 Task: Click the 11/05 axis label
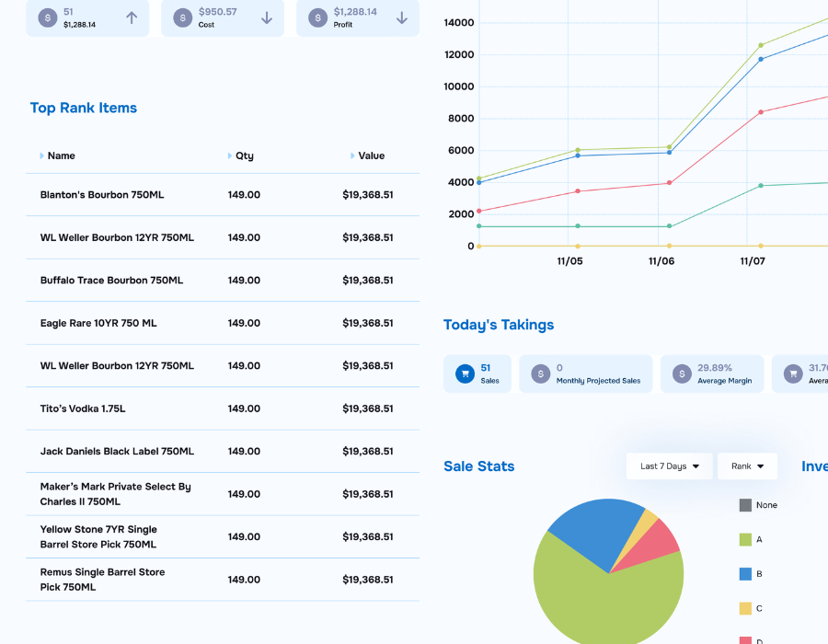[x=569, y=261]
